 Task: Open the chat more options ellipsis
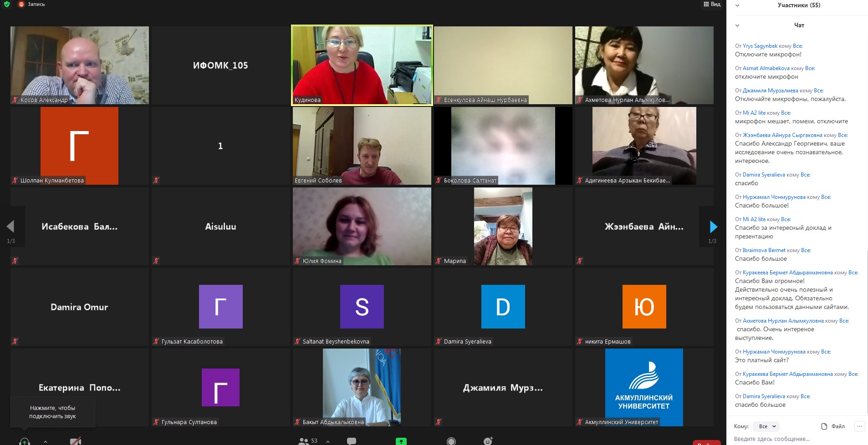[x=859, y=426]
